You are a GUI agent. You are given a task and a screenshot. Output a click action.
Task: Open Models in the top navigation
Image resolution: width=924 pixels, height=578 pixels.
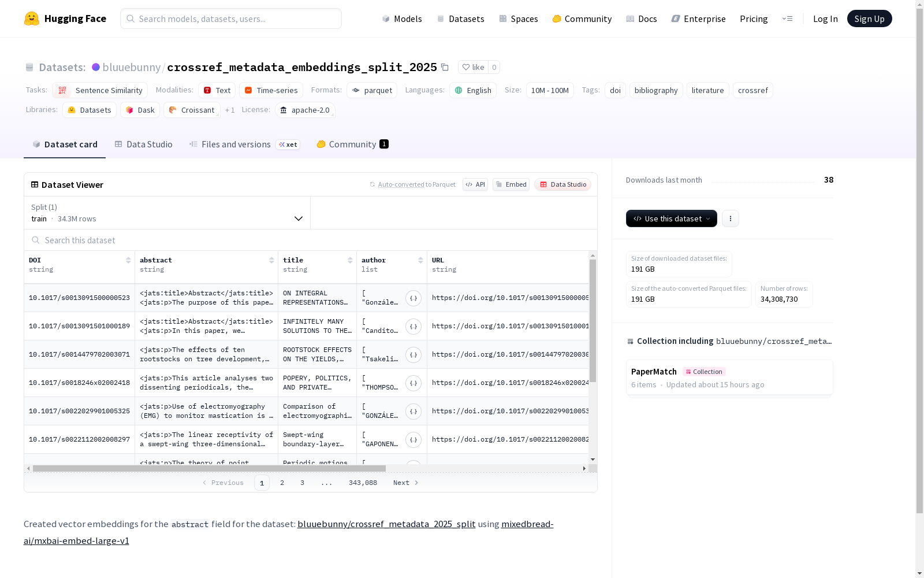(402, 18)
